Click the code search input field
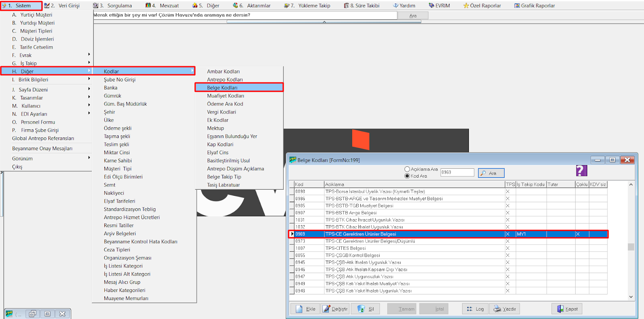Viewport: 644px width, 319px height. click(457, 172)
